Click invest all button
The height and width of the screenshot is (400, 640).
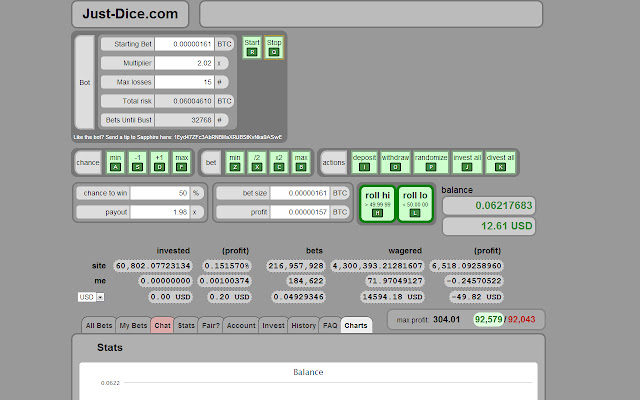coord(467,162)
